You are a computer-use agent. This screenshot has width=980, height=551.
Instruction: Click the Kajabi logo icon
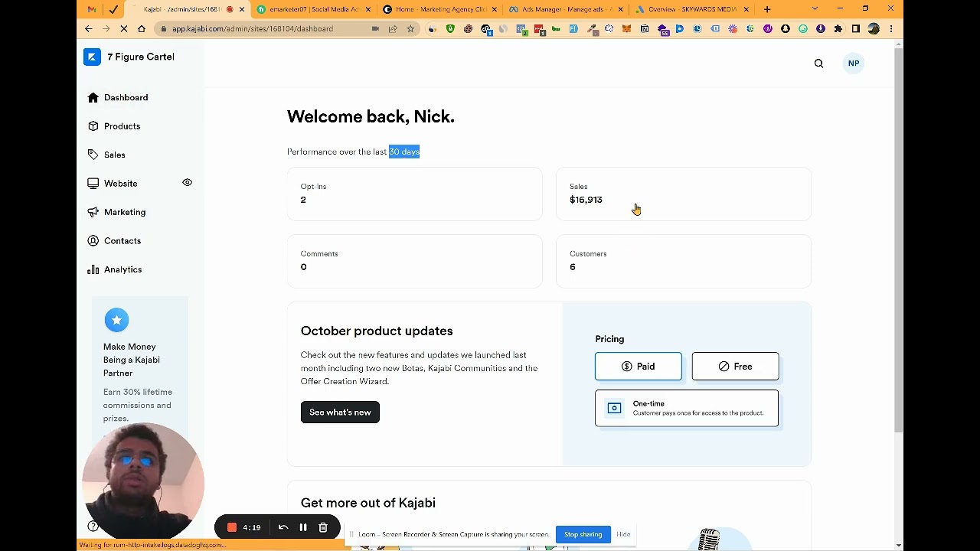pos(92,57)
